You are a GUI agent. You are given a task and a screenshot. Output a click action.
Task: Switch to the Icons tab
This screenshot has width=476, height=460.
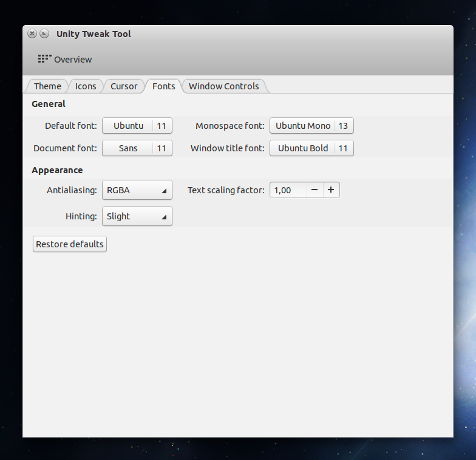(86, 86)
